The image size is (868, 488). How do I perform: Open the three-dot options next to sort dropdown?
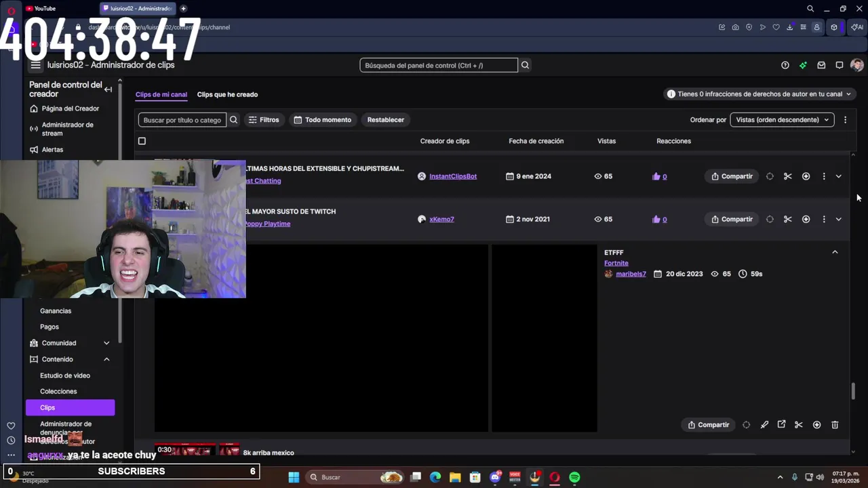coord(845,120)
